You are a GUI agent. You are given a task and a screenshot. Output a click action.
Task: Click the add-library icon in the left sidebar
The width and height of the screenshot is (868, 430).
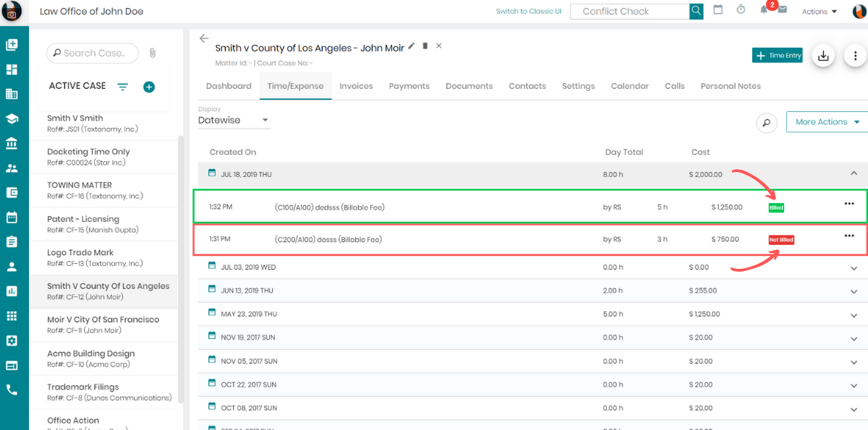click(x=12, y=45)
